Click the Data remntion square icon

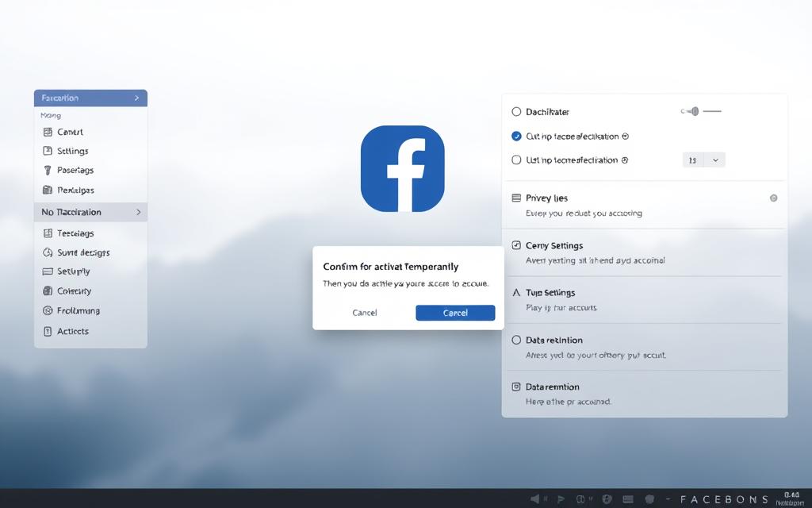(516, 387)
